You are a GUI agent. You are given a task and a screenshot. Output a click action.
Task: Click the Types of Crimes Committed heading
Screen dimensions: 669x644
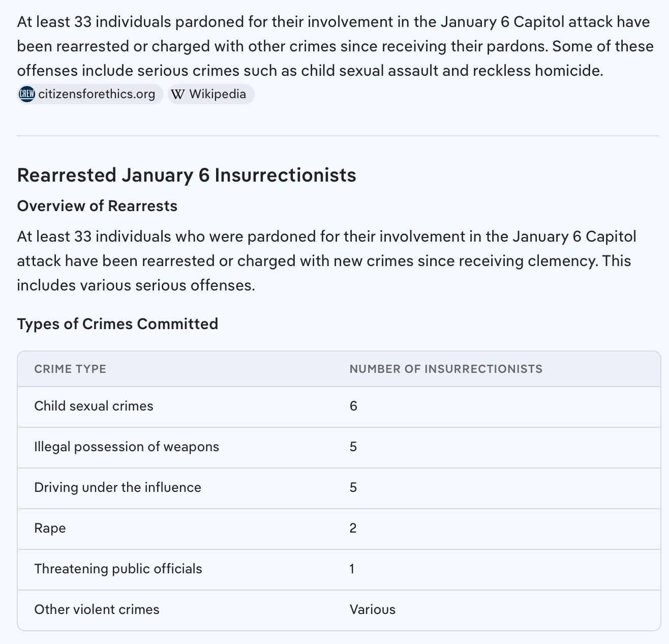pos(117,324)
